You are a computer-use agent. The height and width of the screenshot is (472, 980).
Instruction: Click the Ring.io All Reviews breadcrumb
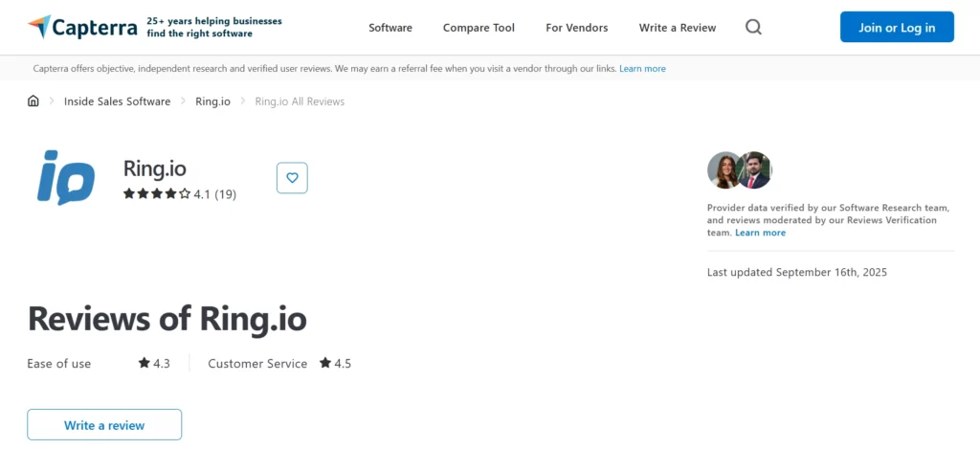(x=300, y=101)
